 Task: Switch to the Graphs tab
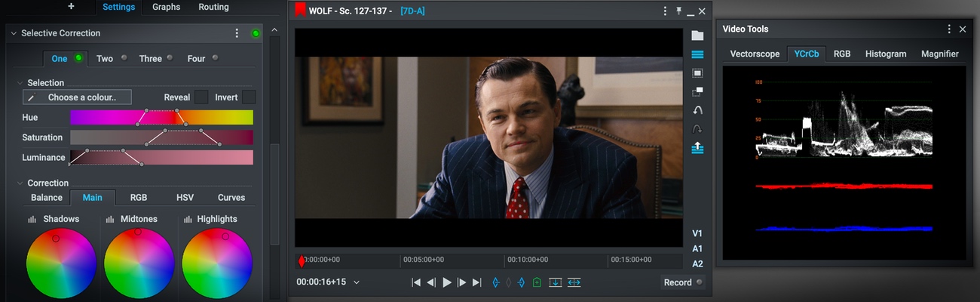click(166, 7)
